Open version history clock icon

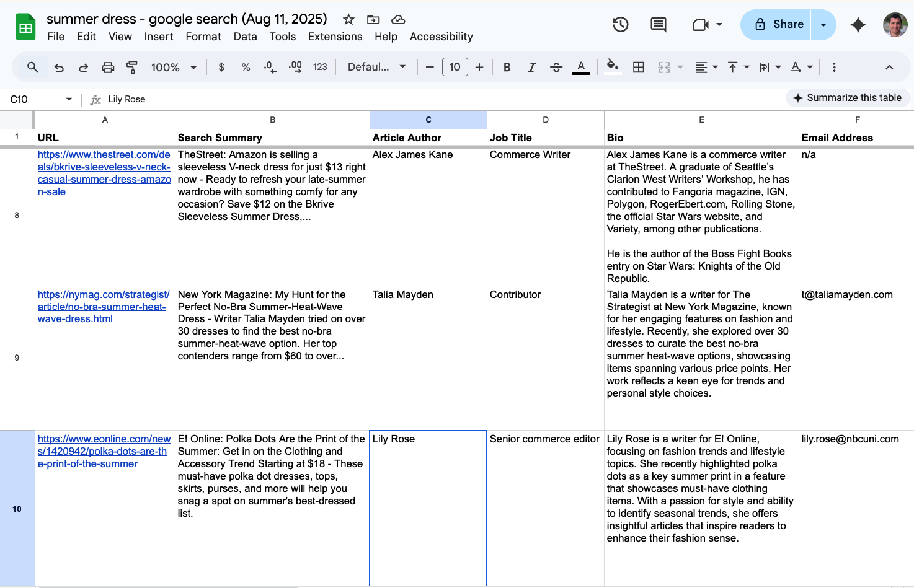[x=620, y=25]
